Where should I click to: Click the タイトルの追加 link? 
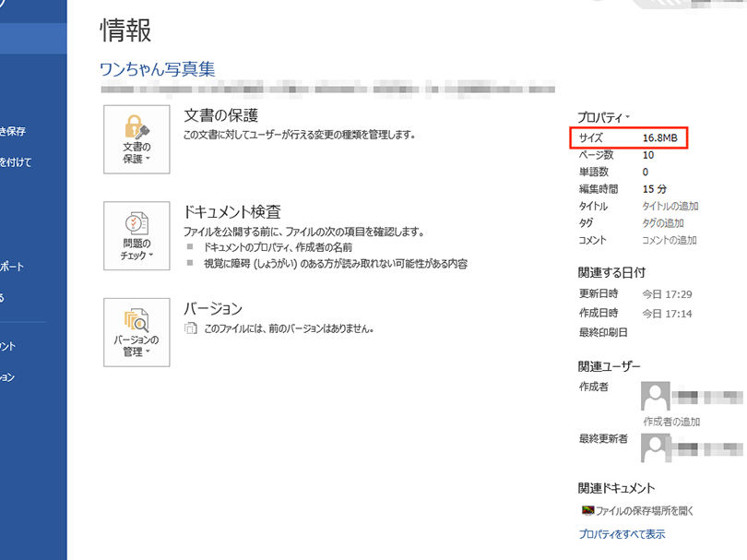[669, 205]
